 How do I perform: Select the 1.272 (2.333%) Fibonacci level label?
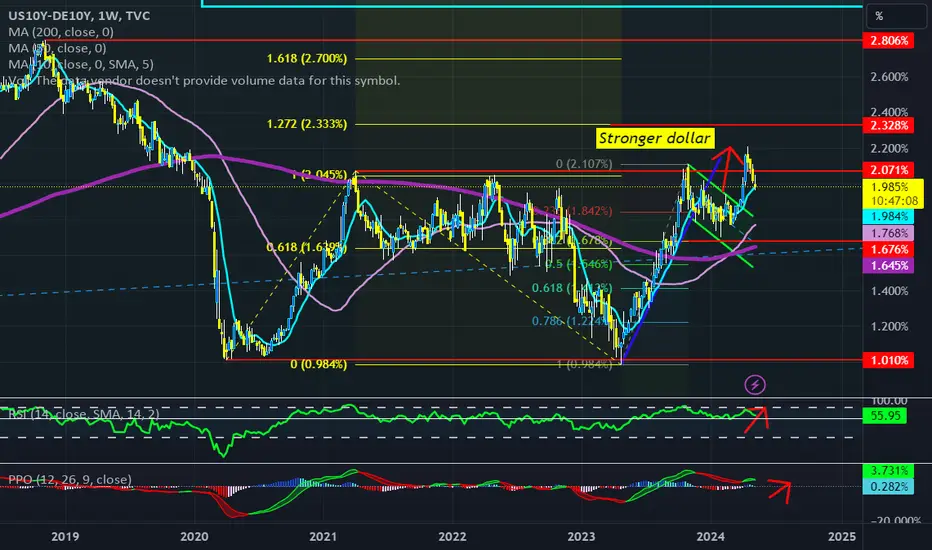pos(307,124)
